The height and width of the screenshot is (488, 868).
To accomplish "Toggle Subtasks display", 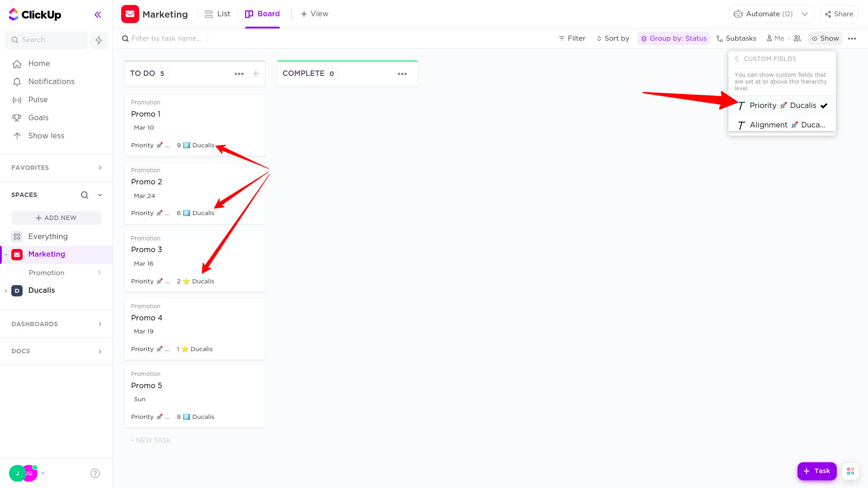I will [x=736, y=38].
